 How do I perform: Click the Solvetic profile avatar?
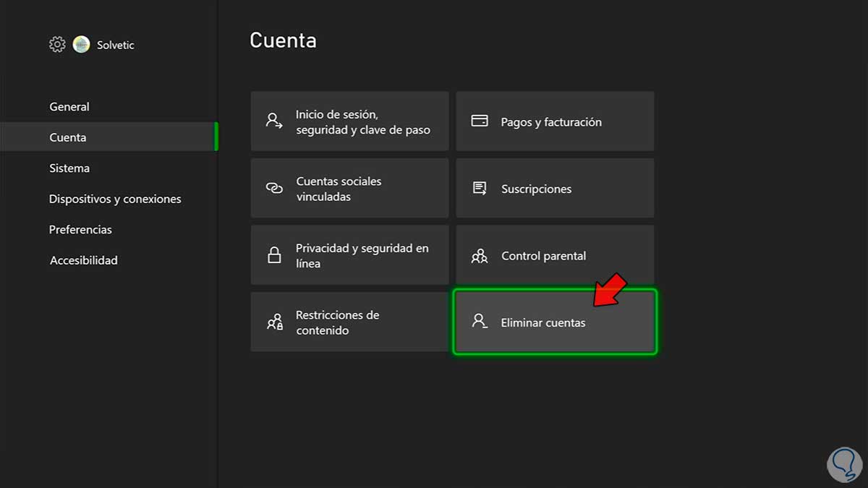tap(81, 45)
